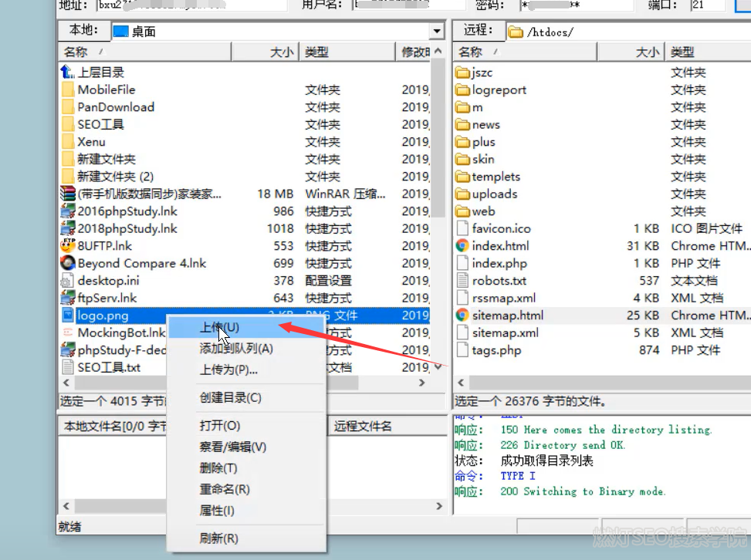Select the templets folder in remote list

point(496,177)
